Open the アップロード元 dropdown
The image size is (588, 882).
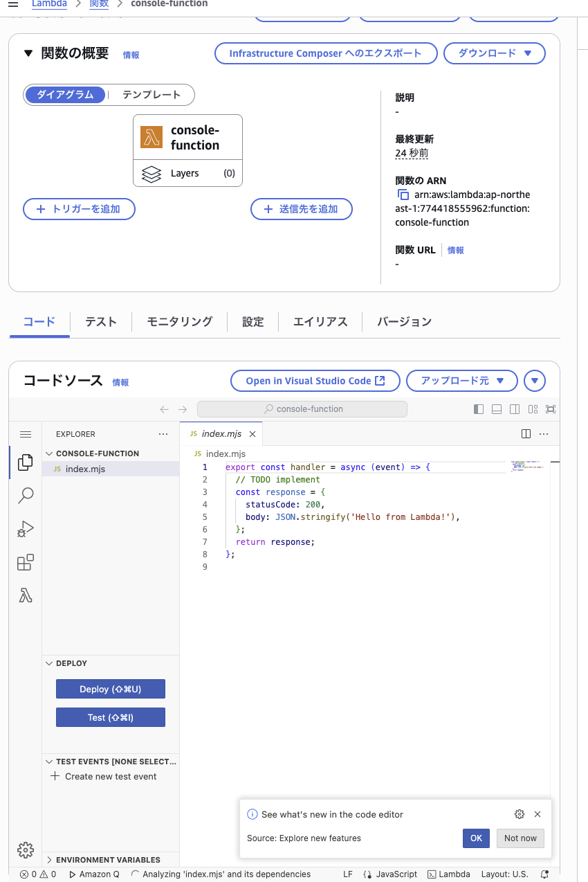point(462,381)
